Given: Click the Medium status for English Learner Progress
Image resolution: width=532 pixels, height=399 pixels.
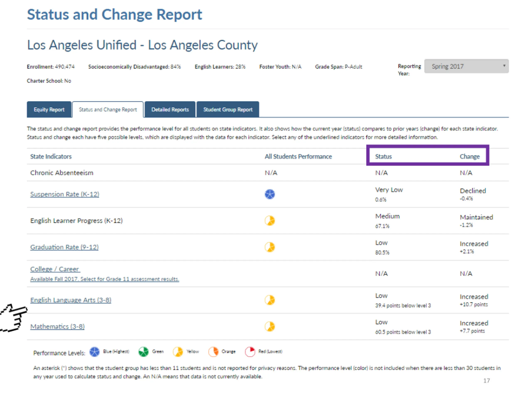Looking at the screenshot, I should pos(387,216).
